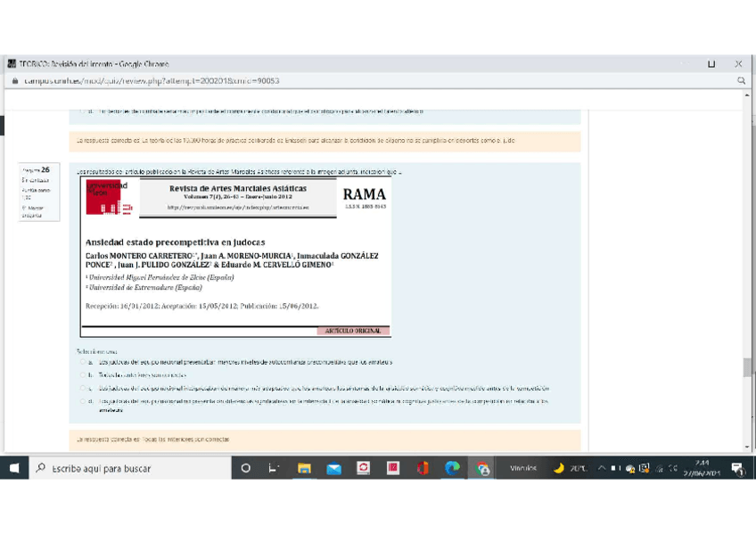The image size is (756, 534).
Task: Click the scrollbar down arrow
Action: [x=747, y=447]
